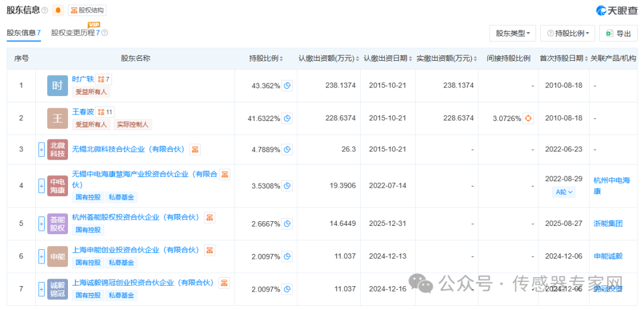
Task: Click pie chart icon next to 43.362%
Action: click(287, 85)
